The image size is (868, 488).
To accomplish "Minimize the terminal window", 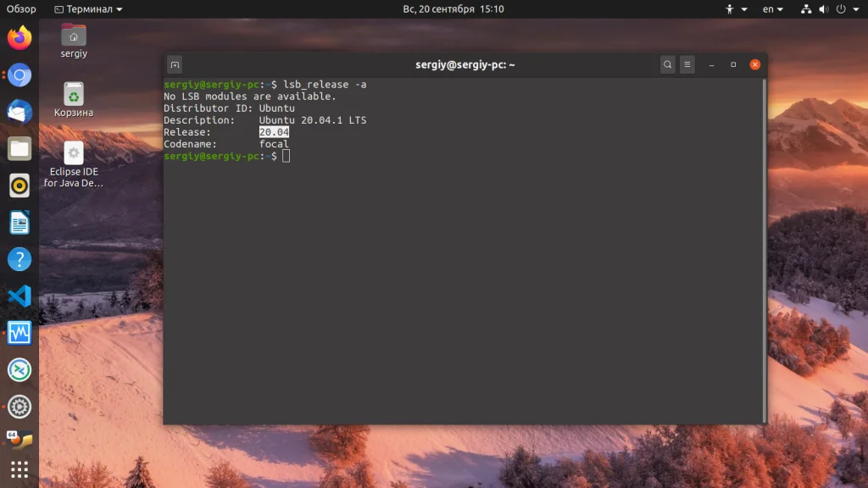I will coord(712,64).
